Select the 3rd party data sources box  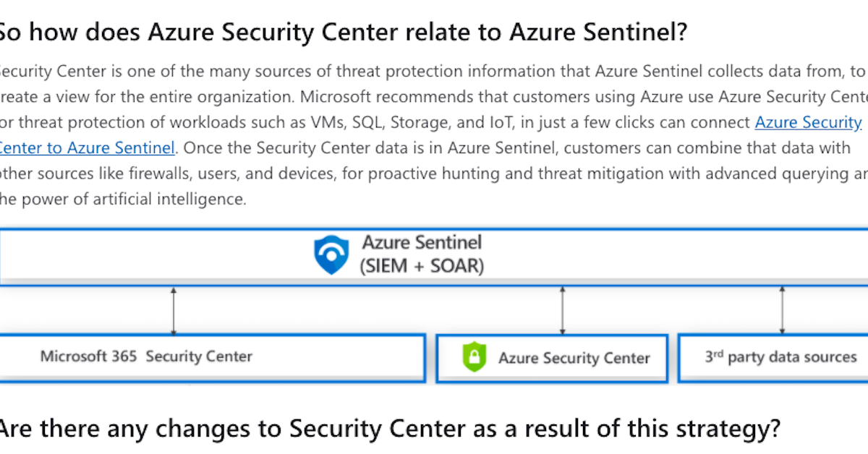tap(773, 357)
